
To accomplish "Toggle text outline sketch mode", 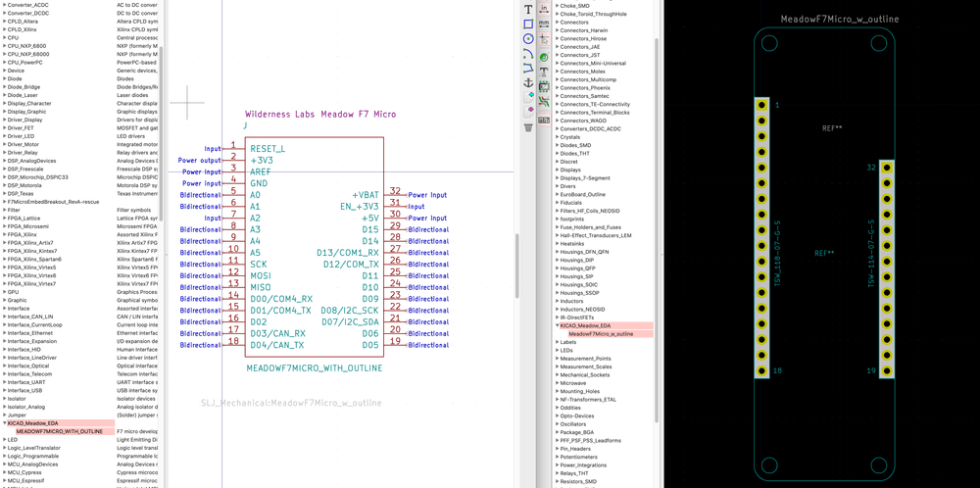I will (544, 72).
